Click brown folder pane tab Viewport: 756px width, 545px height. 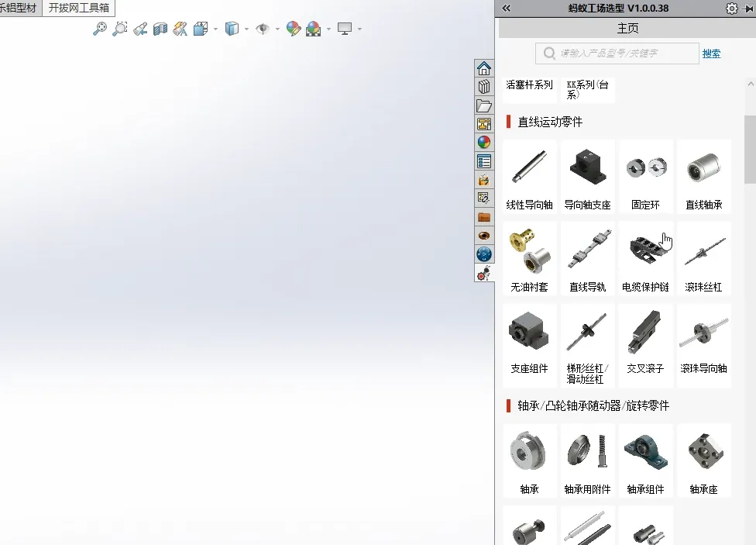(484, 217)
